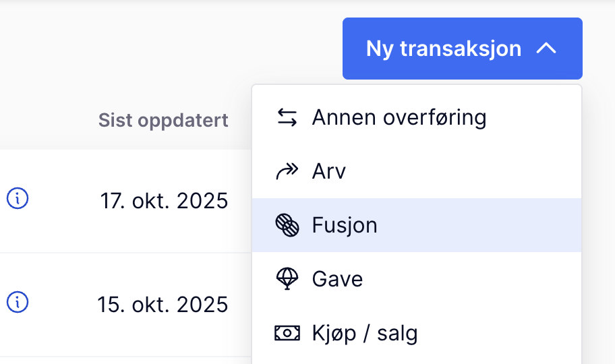Click the Kjøp / salg banknote icon

(287, 333)
